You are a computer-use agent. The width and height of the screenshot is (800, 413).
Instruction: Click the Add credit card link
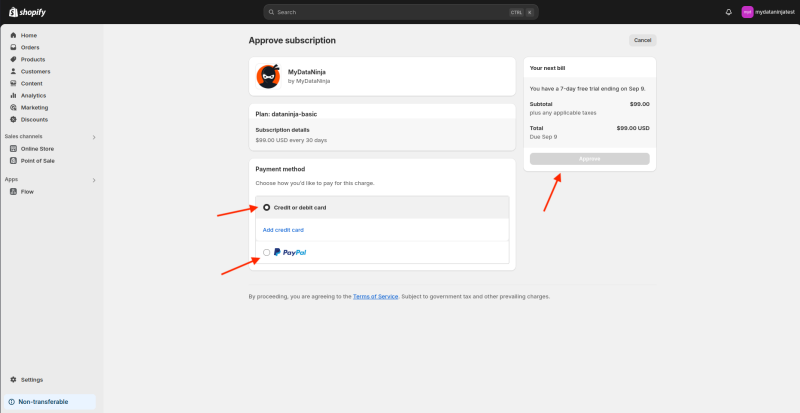click(x=283, y=230)
